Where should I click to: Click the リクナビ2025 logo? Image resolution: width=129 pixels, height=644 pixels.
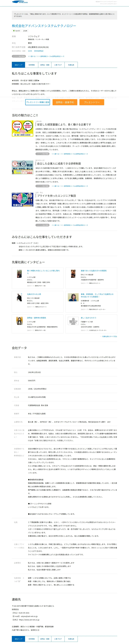tap(20, 2)
